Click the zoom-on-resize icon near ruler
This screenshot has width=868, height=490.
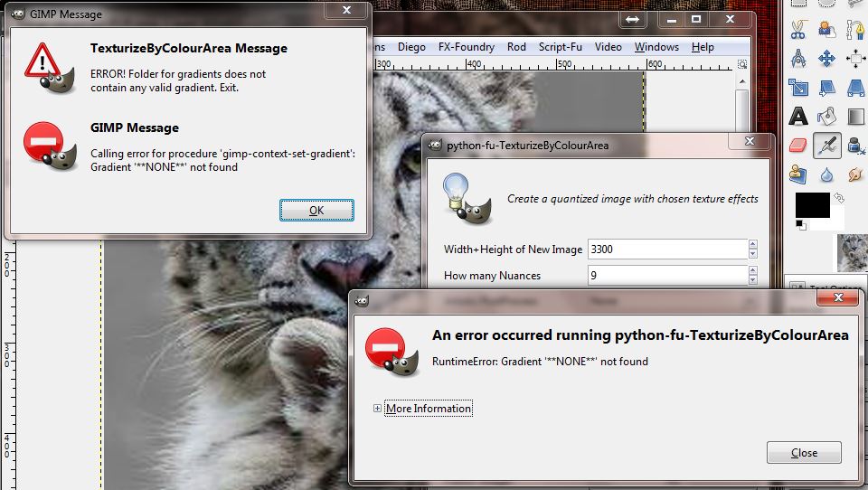pos(742,64)
